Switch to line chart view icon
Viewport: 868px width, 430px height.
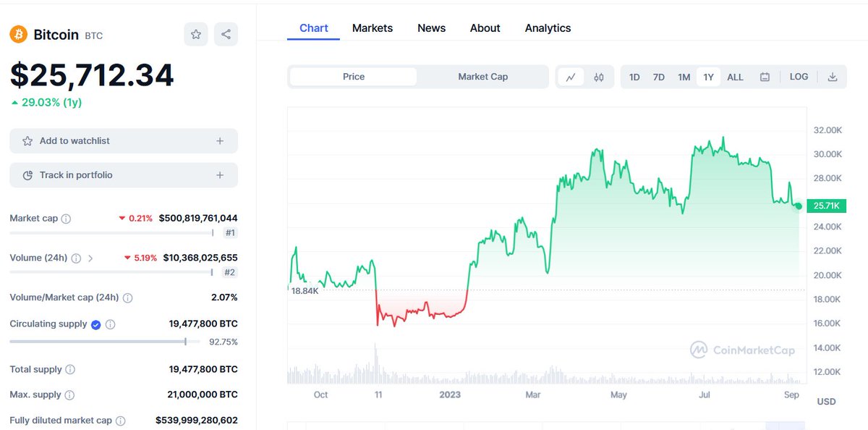(571, 77)
